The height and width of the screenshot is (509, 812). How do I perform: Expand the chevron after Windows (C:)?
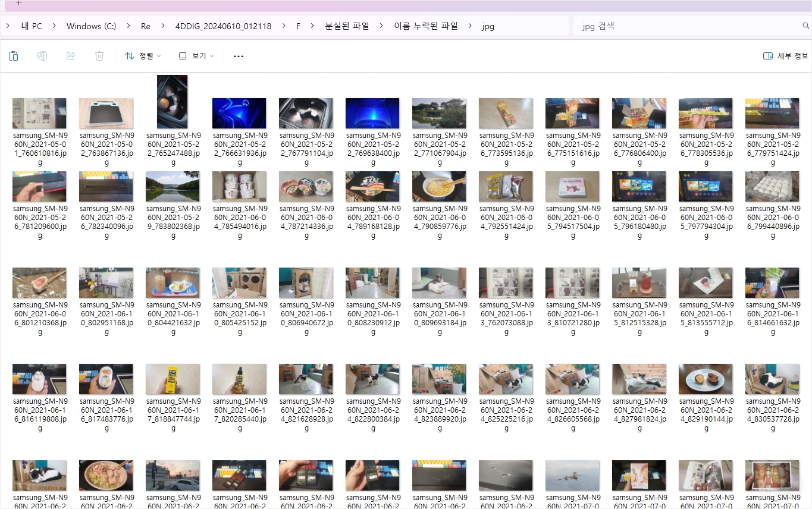tap(128, 26)
